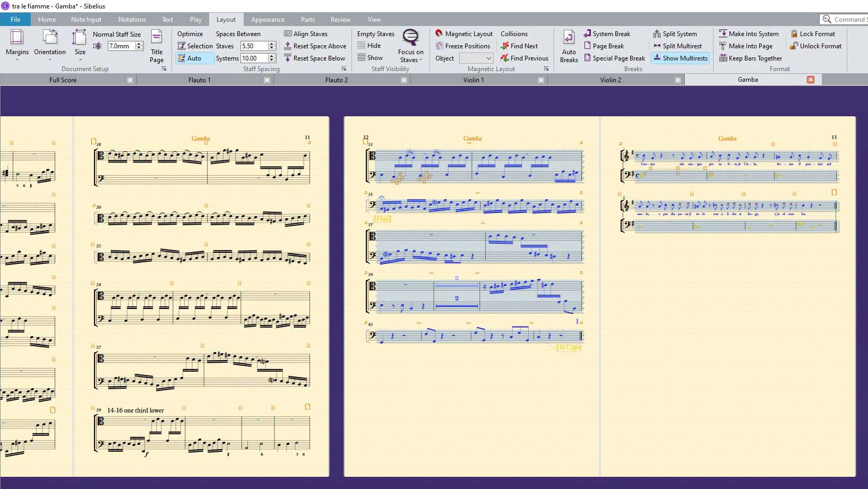Click the Staves spacing stepper arrows
This screenshot has height=489, width=868.
coord(272,46)
